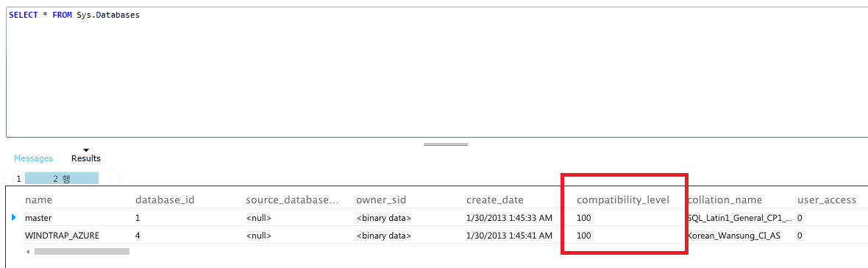Image resolution: width=868 pixels, height=268 pixels.
Task: Click the database_id column header
Action: click(165, 200)
